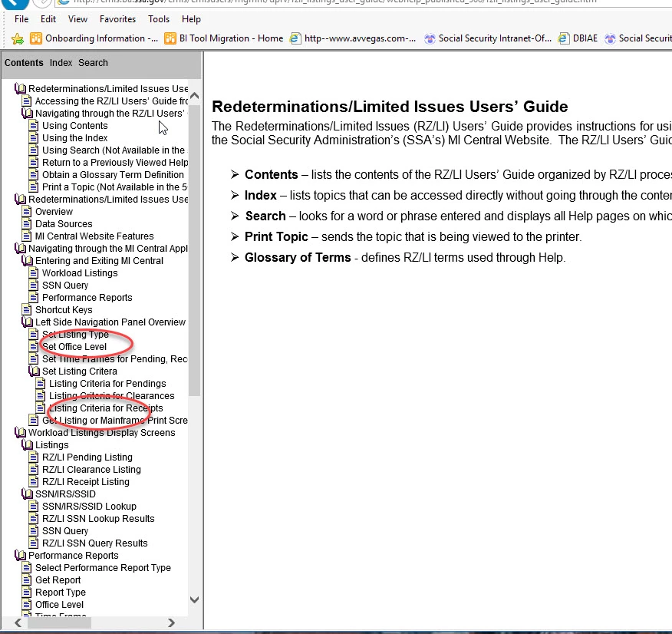Screen dimensions: 672x634
Task: Open the Edit menu
Action: (x=48, y=19)
